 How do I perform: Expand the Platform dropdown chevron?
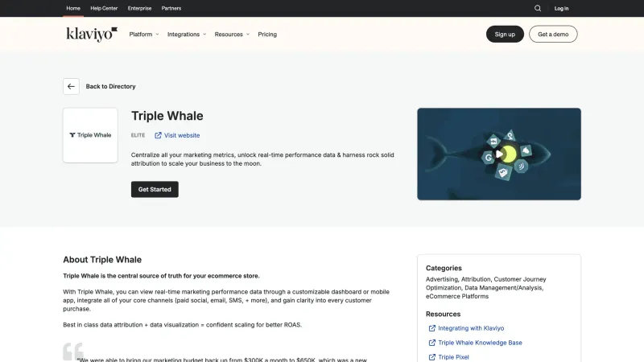[157, 35]
